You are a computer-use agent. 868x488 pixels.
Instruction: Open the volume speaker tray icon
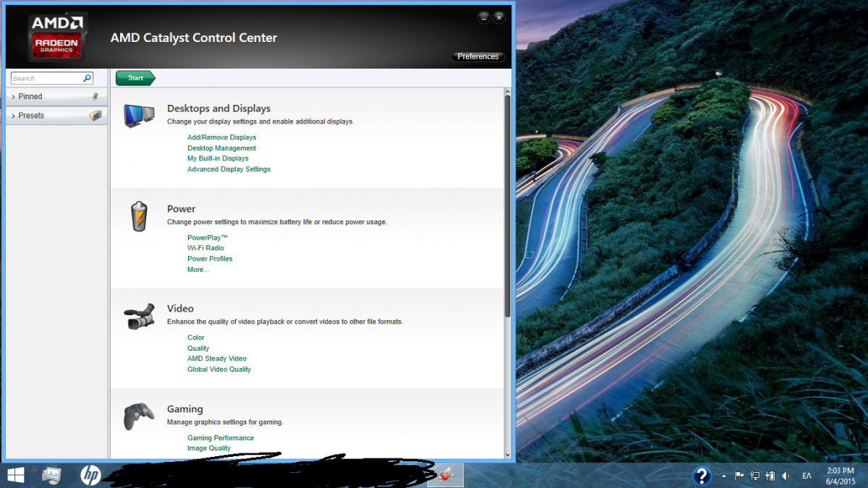pyautogui.click(x=786, y=476)
